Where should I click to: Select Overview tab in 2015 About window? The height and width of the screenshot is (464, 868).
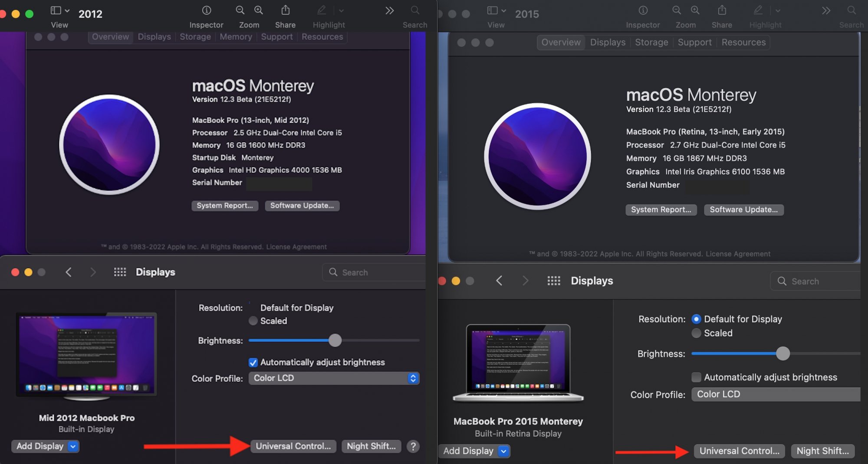[561, 42]
